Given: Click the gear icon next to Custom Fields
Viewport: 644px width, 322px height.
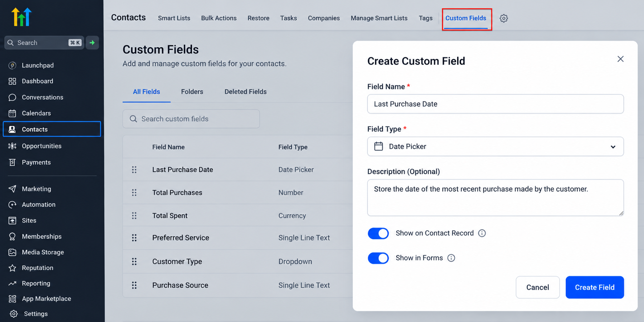Looking at the screenshot, I should click(504, 18).
